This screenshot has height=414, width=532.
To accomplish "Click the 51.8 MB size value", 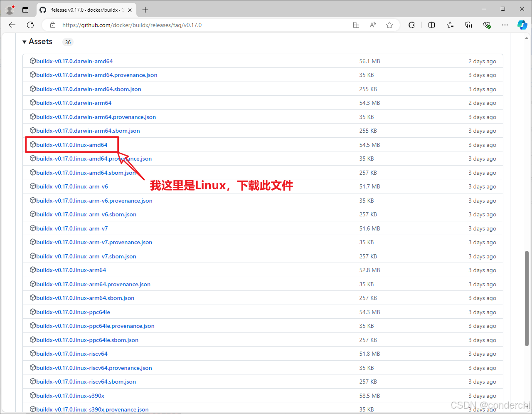I will [369, 354].
